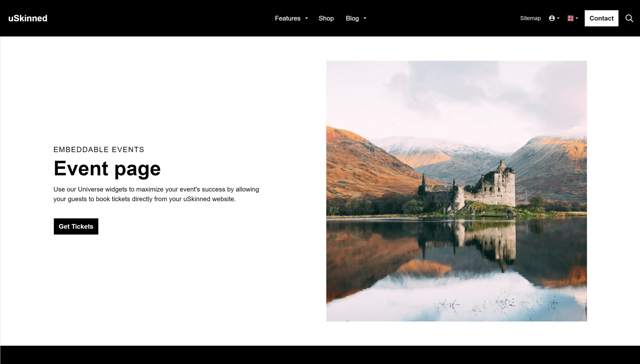Open the Shop menu item

[x=326, y=18]
